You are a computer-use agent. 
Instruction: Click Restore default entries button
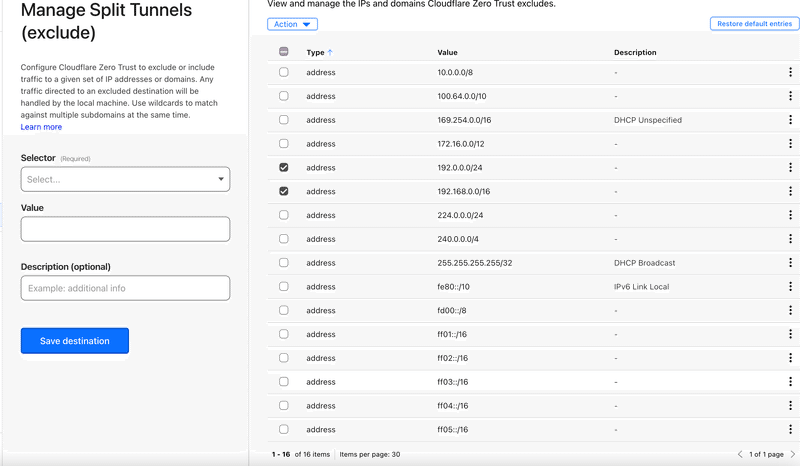pyautogui.click(x=755, y=23)
